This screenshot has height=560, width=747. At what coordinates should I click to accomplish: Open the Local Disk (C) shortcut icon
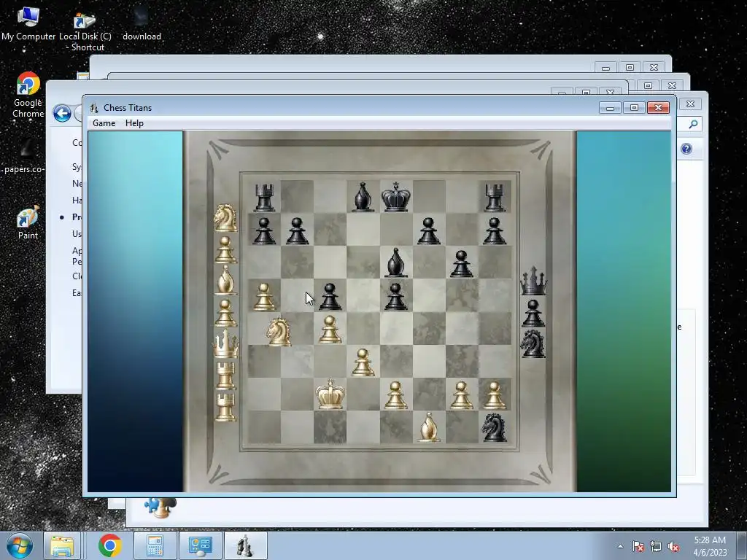pos(85,31)
